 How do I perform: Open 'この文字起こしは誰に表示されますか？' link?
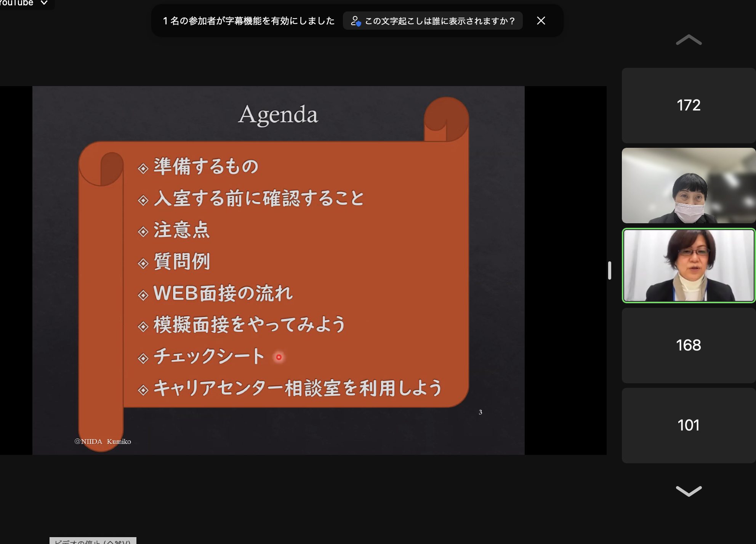pos(439,21)
